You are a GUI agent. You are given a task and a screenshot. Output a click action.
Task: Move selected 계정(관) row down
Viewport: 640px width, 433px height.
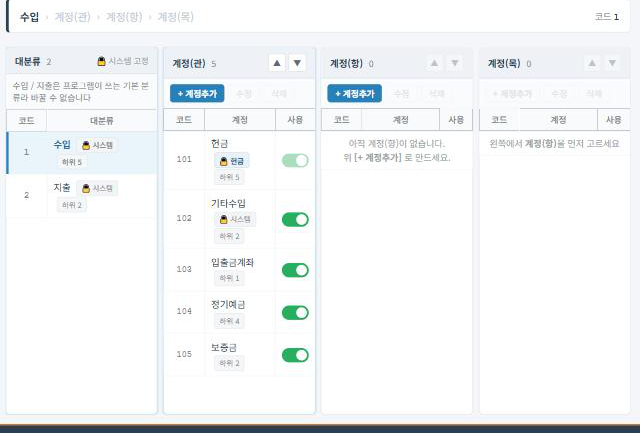click(297, 63)
